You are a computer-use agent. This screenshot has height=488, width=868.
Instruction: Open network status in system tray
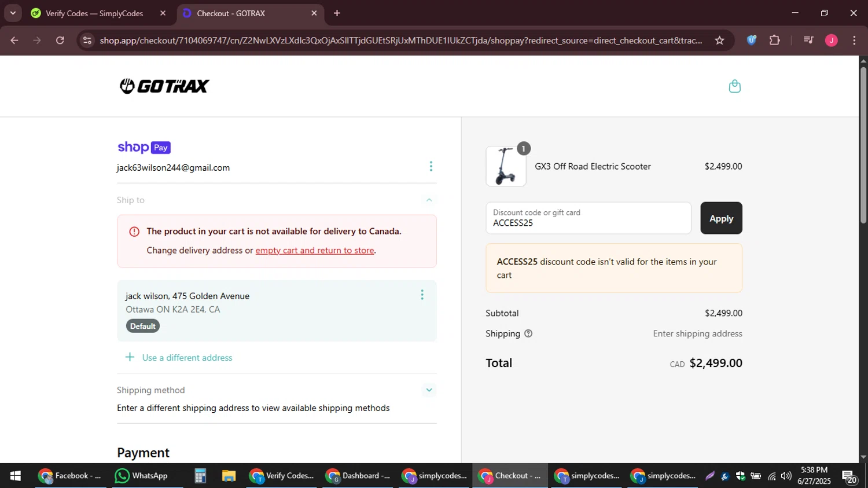[x=771, y=476]
